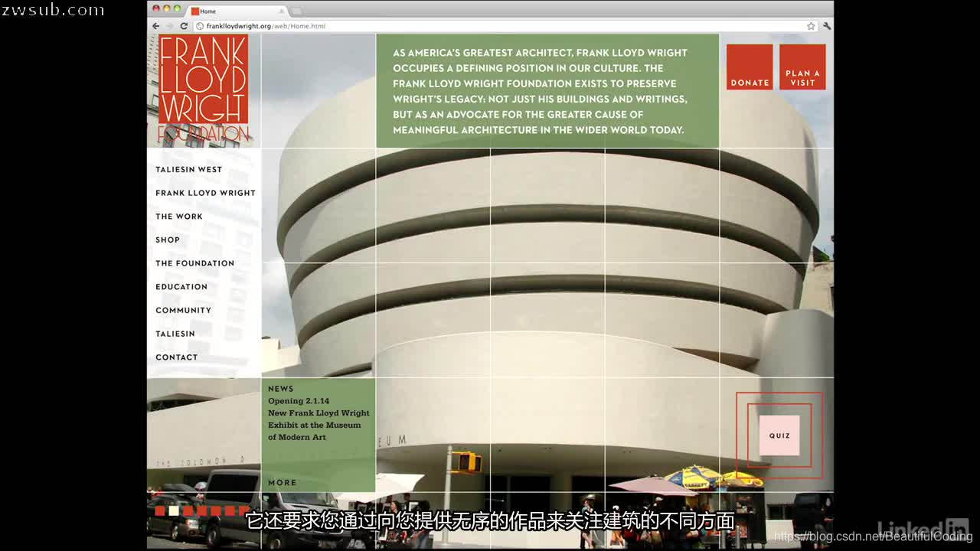This screenshot has height=551, width=980.
Task: Open The Work menu item
Action: point(179,217)
